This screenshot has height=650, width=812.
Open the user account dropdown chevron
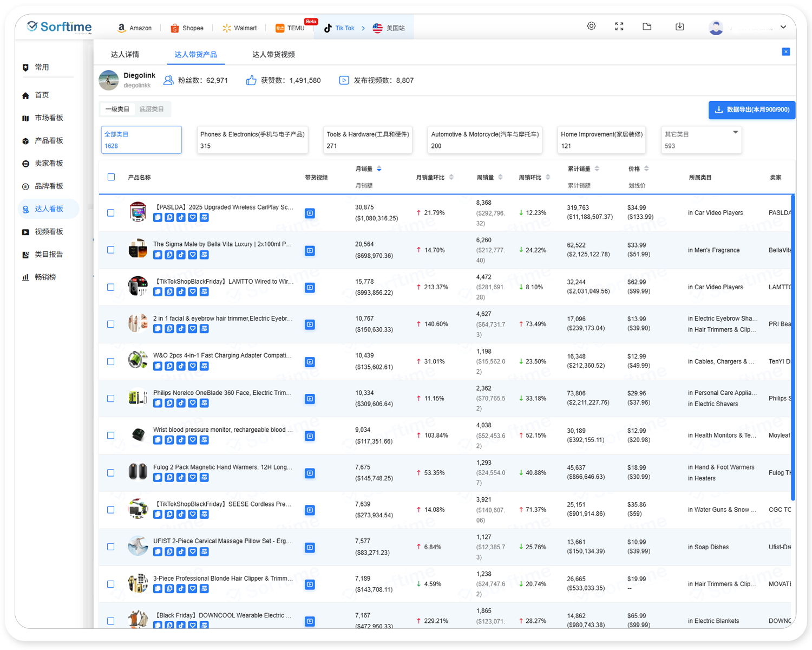click(783, 27)
